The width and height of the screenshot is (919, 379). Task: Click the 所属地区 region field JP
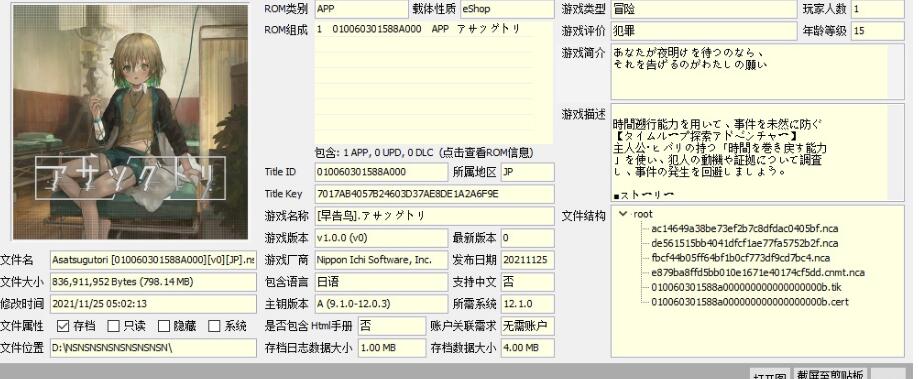click(x=527, y=172)
